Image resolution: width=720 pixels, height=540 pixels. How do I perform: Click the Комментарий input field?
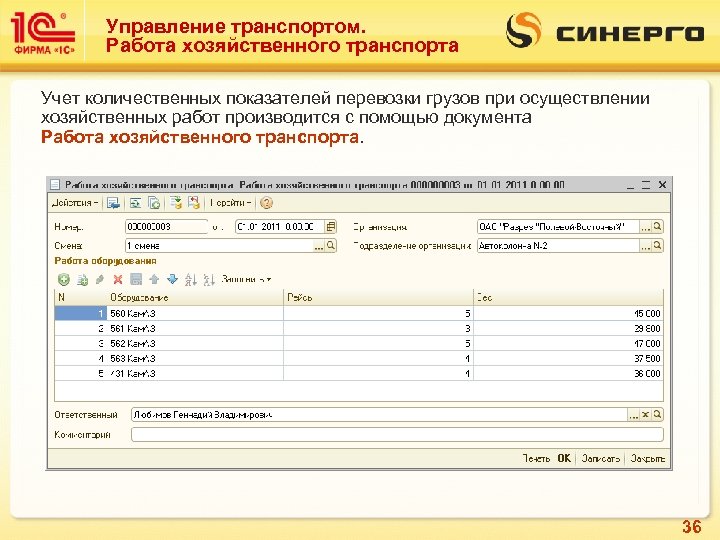pos(397,434)
